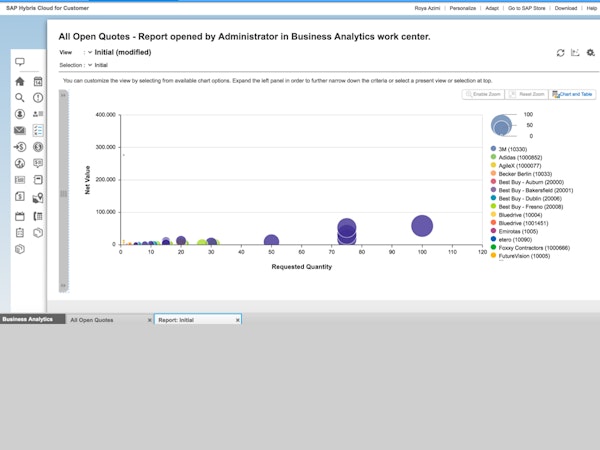
Task: Open the report settings gear icon
Action: tap(590, 52)
